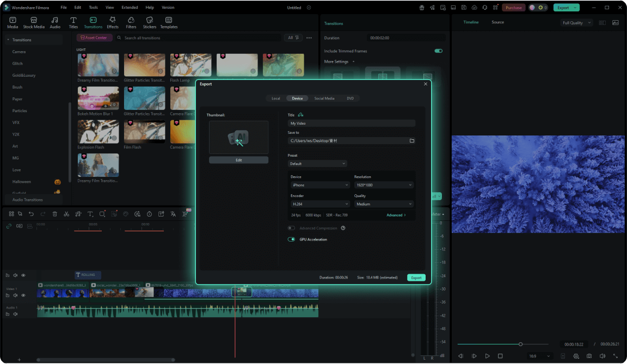
Task: Click the Title input field containing My Video
Action: click(351, 123)
